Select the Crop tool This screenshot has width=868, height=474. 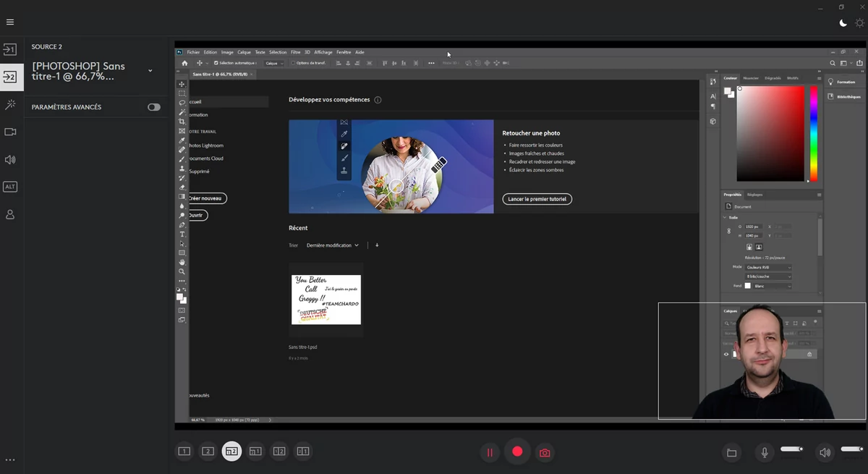pyautogui.click(x=182, y=122)
